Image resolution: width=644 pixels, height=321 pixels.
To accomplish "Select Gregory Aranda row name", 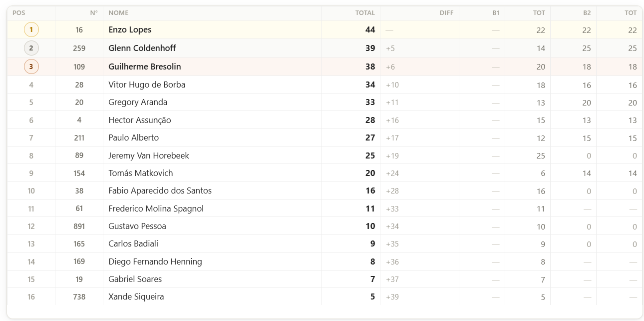I will tap(138, 102).
